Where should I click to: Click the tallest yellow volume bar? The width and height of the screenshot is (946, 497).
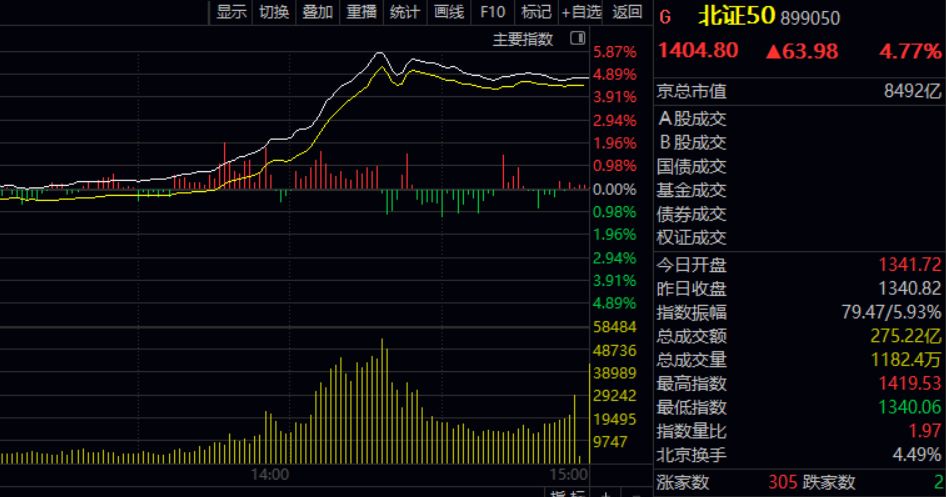382,401
